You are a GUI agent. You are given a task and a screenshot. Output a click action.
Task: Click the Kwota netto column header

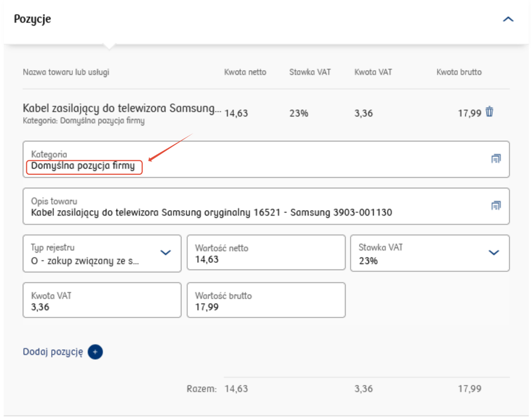coord(245,72)
